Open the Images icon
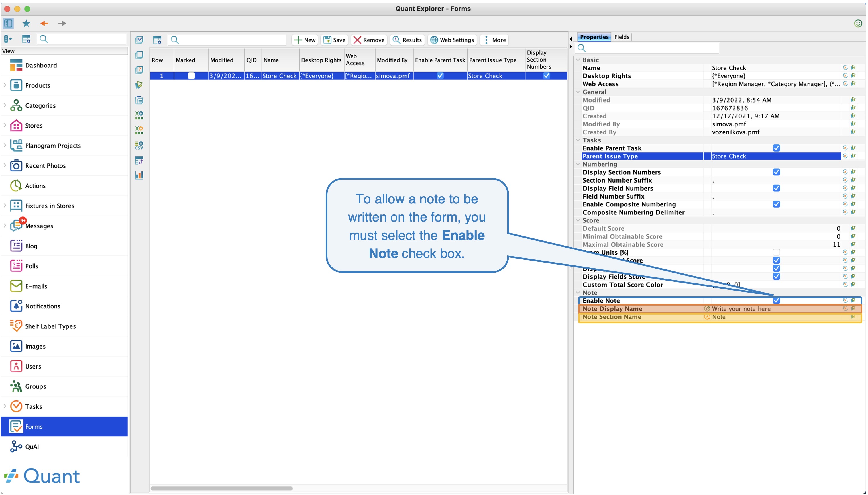This screenshot has width=868, height=495. [x=16, y=346]
